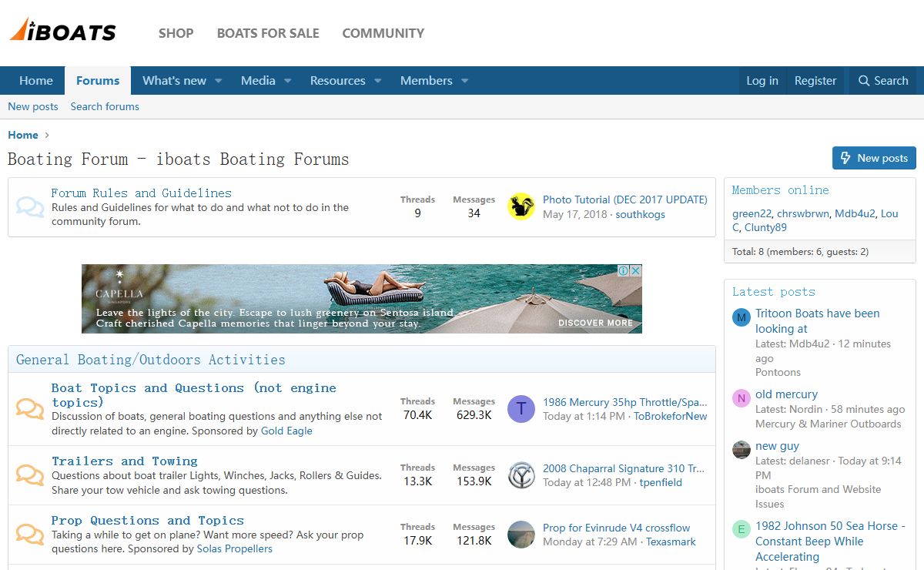Open 1982 Johnson 50 Sea Horse post
This screenshot has height=570, width=924.
(x=831, y=541)
